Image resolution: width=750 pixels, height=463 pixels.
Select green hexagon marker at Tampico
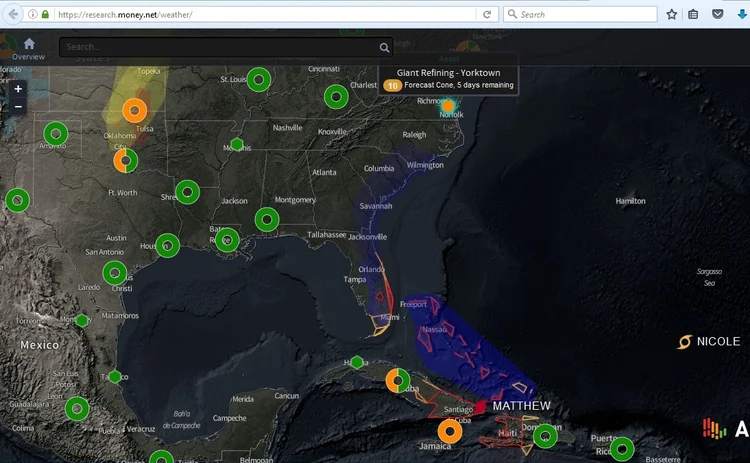(115, 376)
